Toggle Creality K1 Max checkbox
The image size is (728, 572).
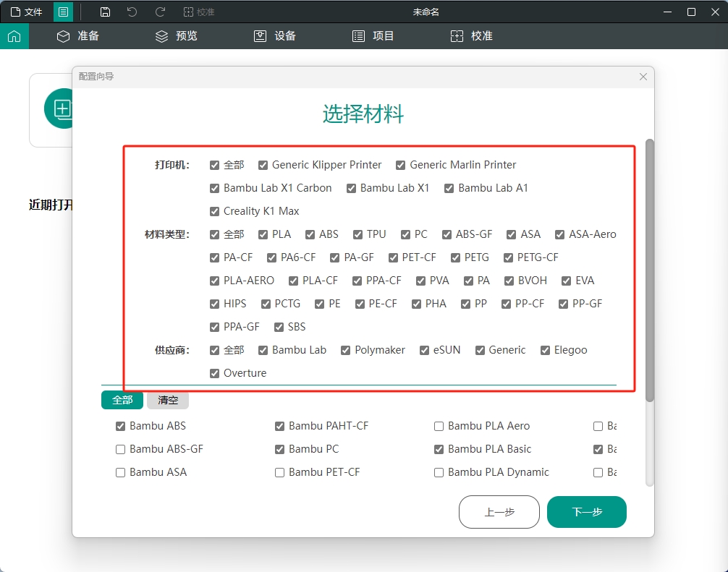point(214,212)
